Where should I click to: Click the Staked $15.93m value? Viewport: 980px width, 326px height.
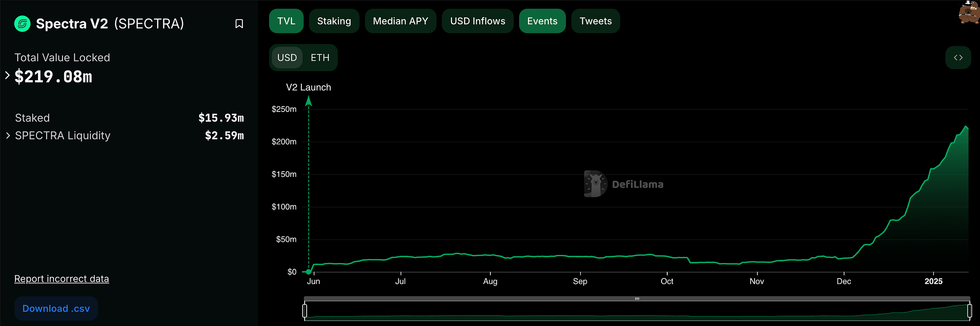click(x=221, y=118)
